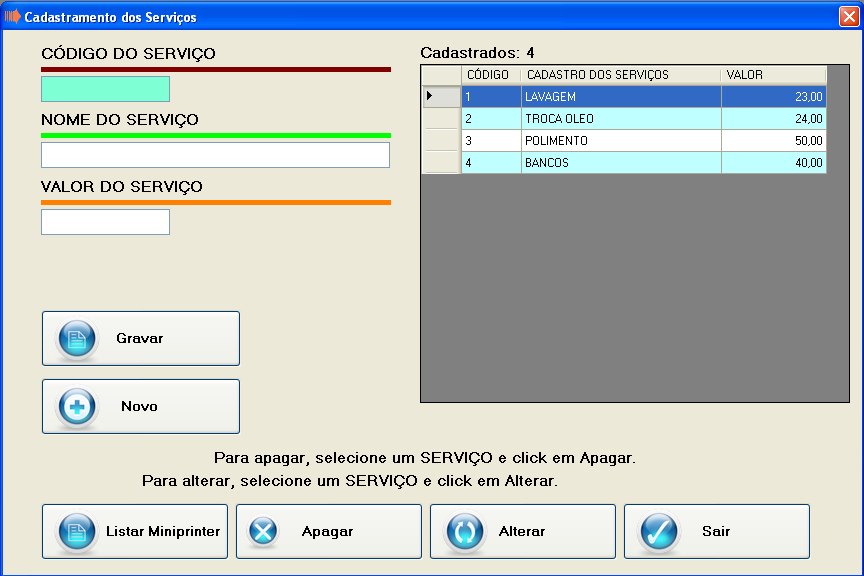Click the CÓDIGO column header

tap(491, 74)
